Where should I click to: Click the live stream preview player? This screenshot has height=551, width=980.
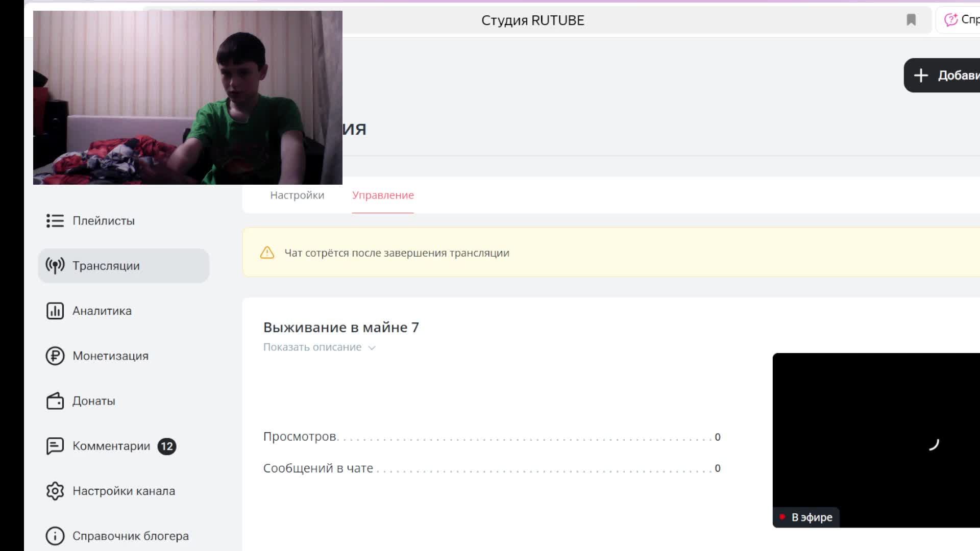tap(876, 440)
